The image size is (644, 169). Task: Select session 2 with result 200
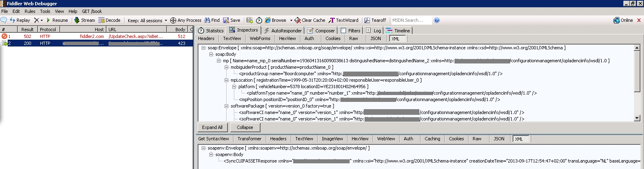click(x=97, y=43)
